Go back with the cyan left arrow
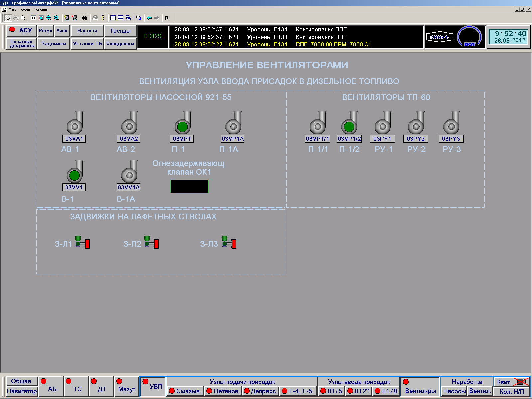 [149, 18]
